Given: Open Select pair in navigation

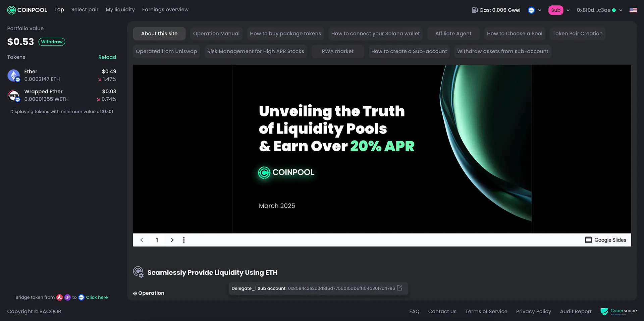Looking at the screenshot, I should 85,10.
